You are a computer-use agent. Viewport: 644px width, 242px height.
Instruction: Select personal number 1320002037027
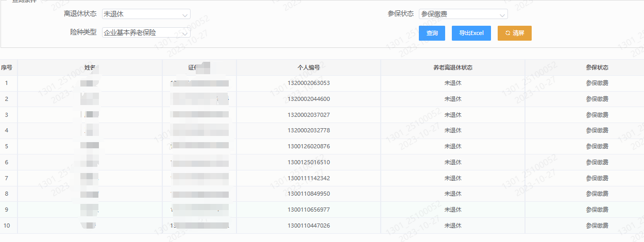(x=309, y=115)
